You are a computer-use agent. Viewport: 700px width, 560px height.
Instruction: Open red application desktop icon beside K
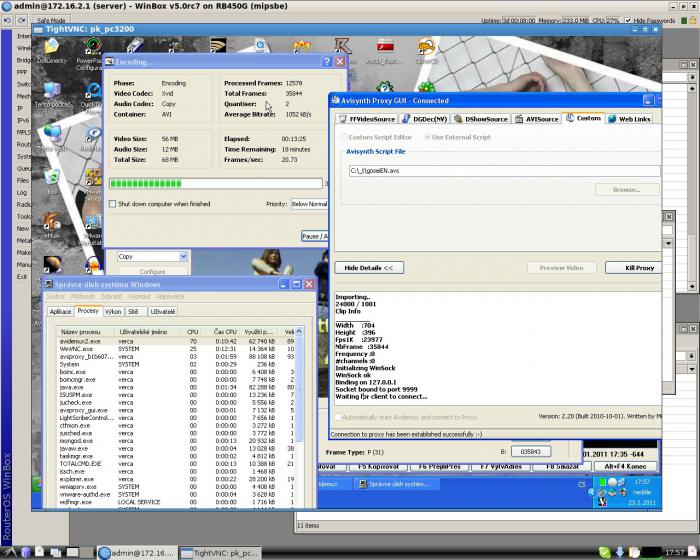pyautogui.click(x=385, y=46)
